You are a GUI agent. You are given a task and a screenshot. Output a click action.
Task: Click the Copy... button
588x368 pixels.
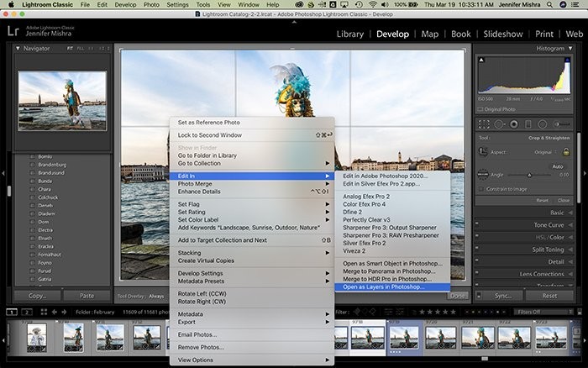pos(37,296)
